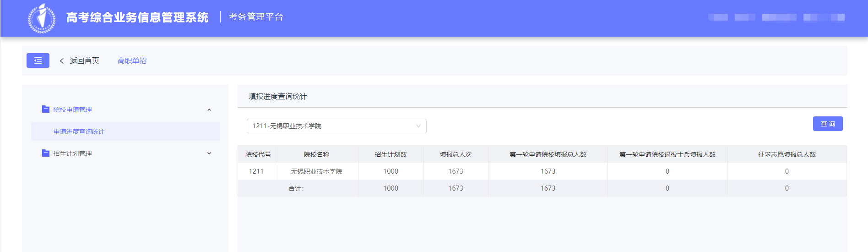Collapse the 院校申请管理 section chevron
The height and width of the screenshot is (252, 868).
click(209, 110)
